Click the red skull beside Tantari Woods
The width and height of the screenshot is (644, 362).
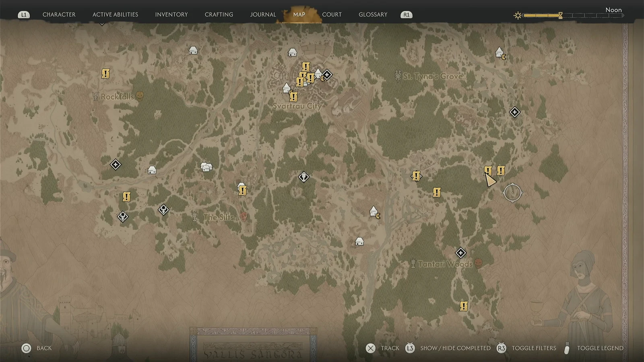(x=478, y=263)
